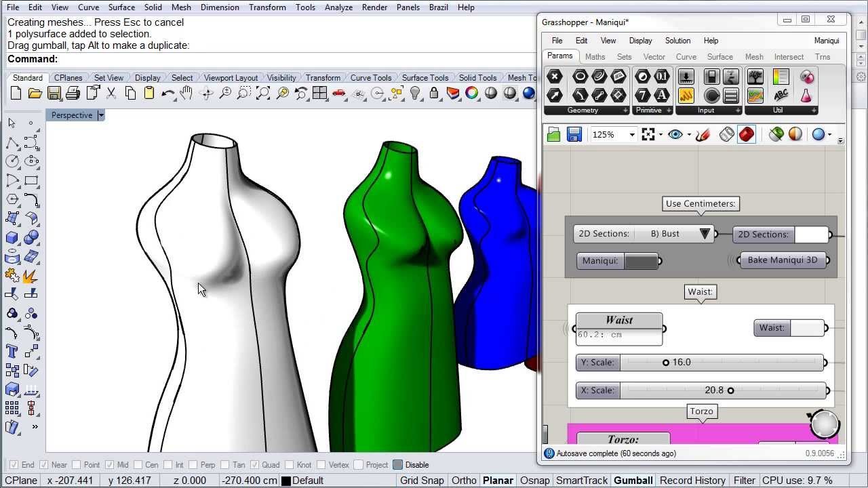Viewport: 868px width, 488px height.
Task: Open the Solution menu in Grasshopper
Action: (677, 41)
